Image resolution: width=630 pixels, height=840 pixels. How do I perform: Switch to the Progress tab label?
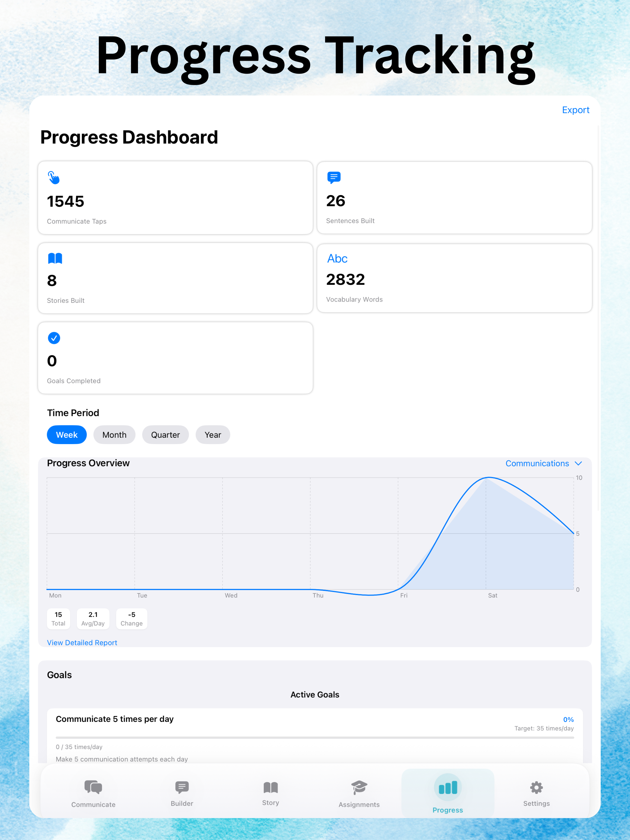point(448,810)
